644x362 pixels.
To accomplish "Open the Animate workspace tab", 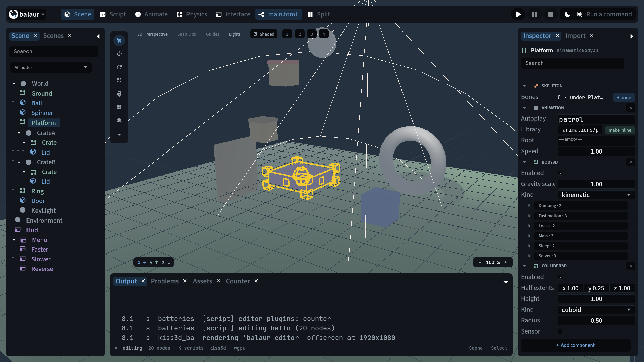I will point(151,14).
